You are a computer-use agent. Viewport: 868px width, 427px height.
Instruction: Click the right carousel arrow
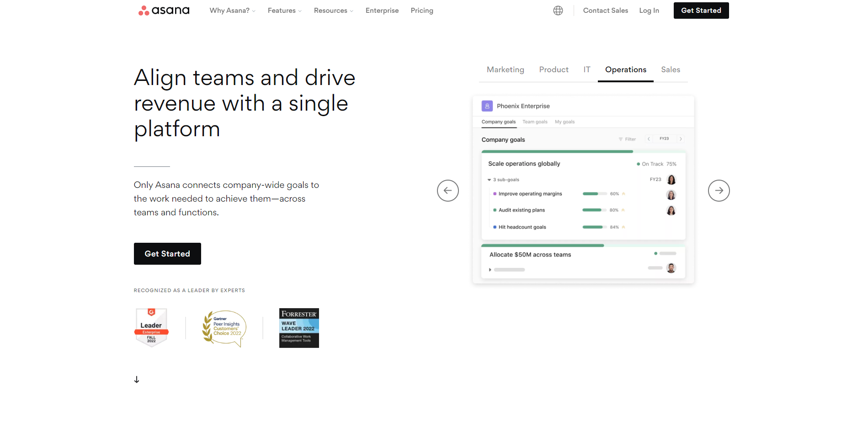click(x=719, y=191)
